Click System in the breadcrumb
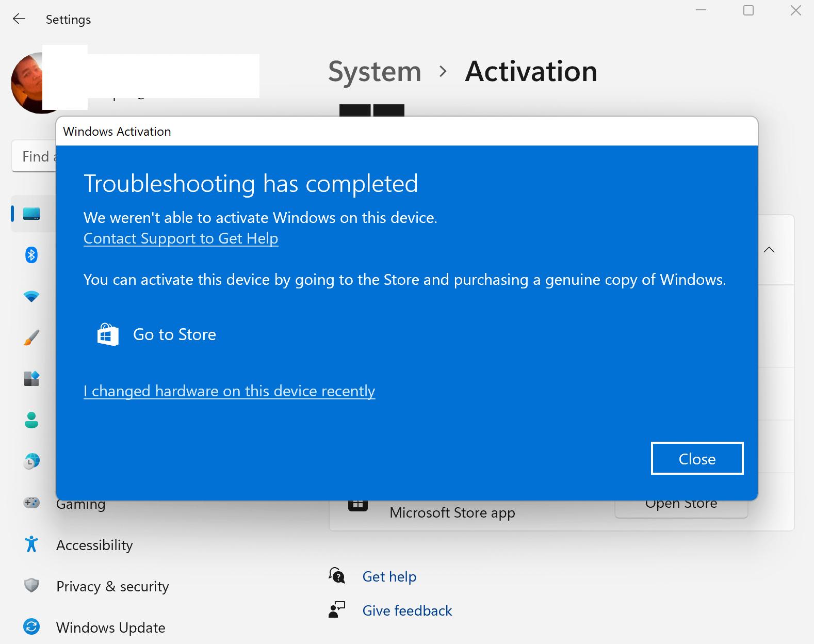Image resolution: width=814 pixels, height=644 pixels. (375, 71)
